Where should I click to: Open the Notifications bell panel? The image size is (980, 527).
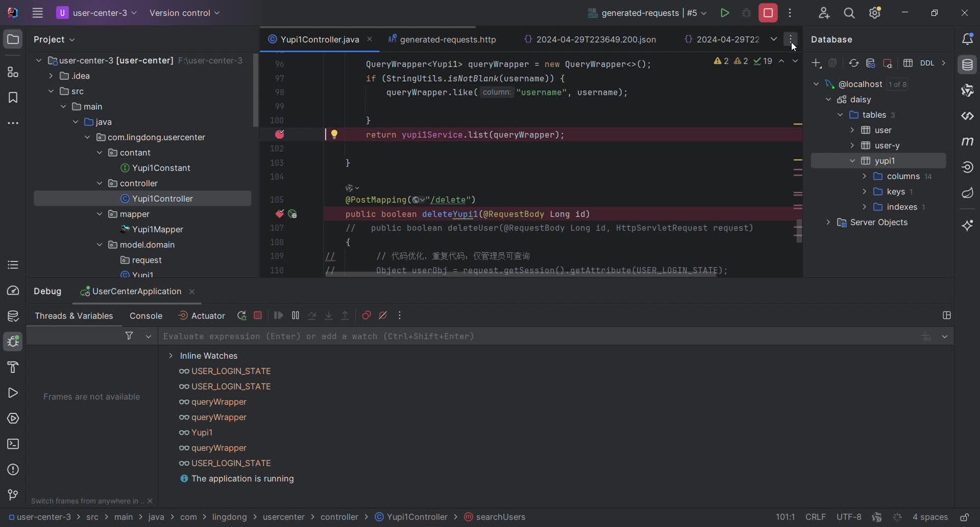coord(967,39)
